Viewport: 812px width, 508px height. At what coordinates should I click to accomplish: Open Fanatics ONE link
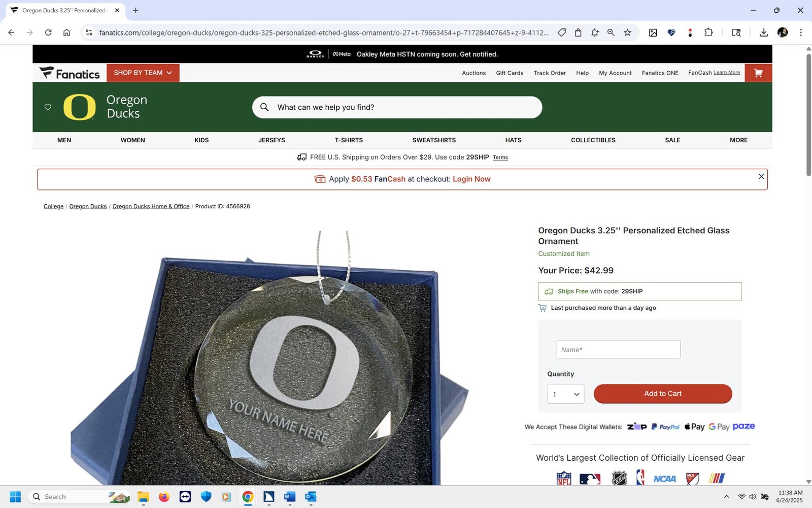(x=660, y=73)
